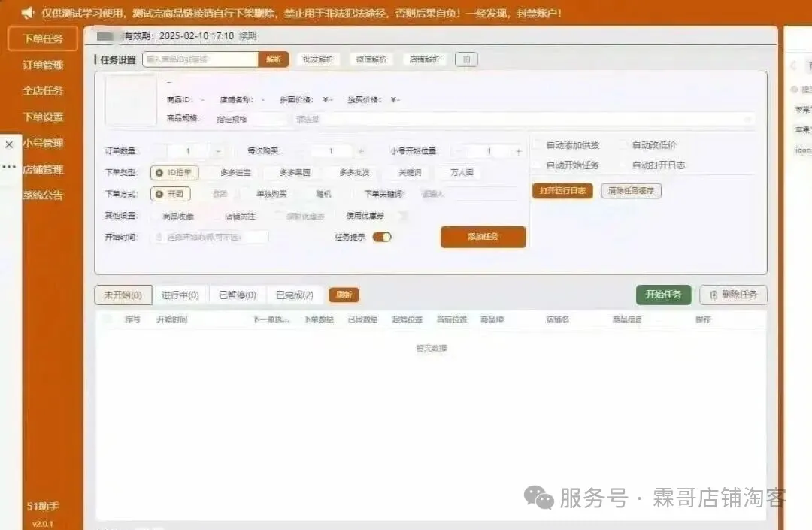812x530 pixels.
Task: Click the green 开始任务 button
Action: click(662, 295)
